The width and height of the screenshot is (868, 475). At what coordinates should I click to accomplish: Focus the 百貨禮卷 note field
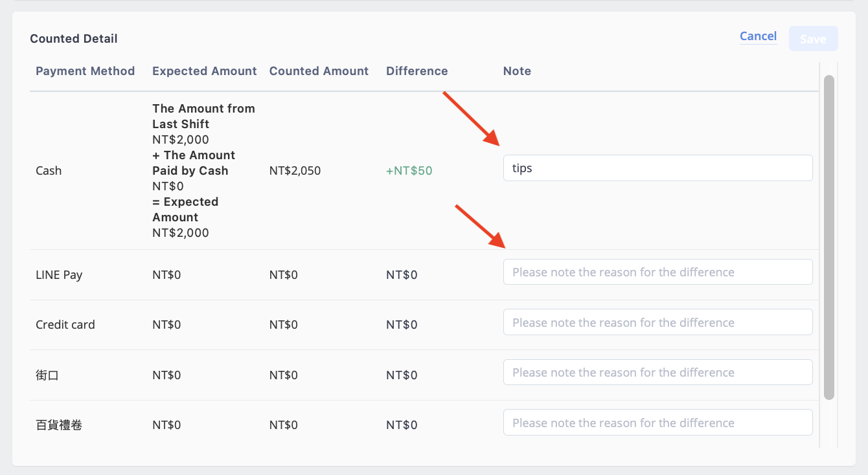[x=657, y=423]
